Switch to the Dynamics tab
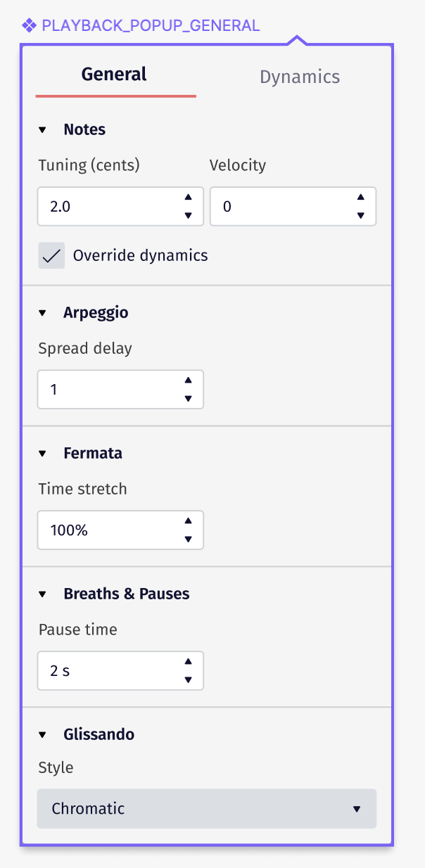 tap(299, 77)
